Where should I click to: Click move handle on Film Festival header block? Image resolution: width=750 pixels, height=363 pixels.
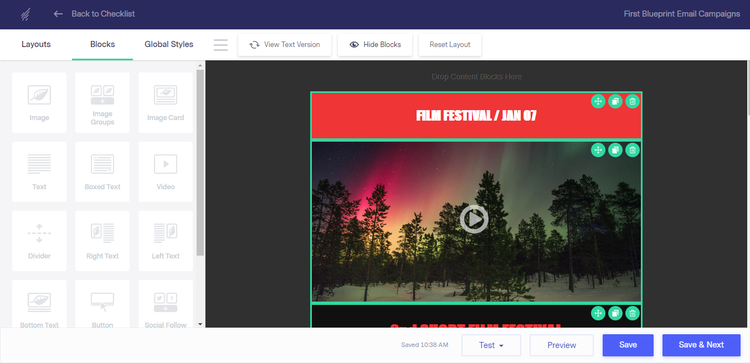[x=598, y=101]
